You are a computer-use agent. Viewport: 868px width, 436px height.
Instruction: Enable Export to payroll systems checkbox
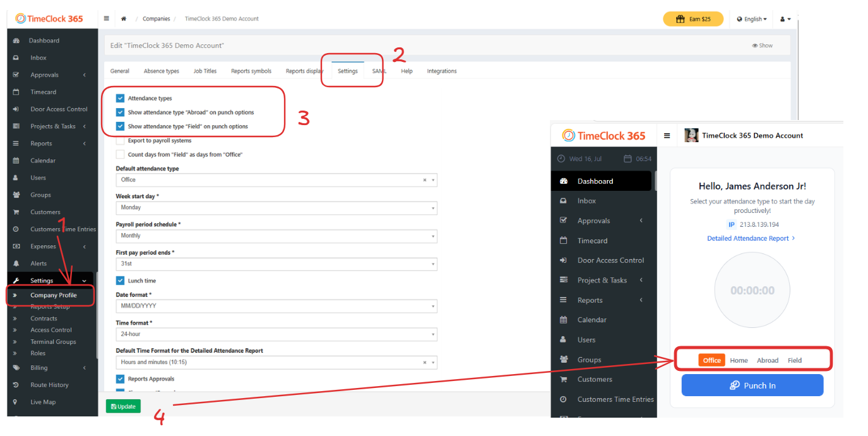tap(120, 140)
